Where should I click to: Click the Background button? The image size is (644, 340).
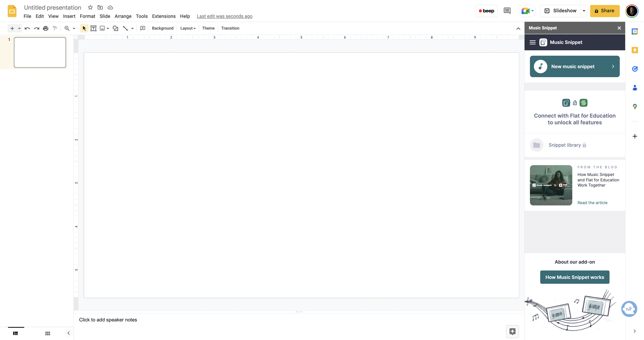(x=163, y=28)
